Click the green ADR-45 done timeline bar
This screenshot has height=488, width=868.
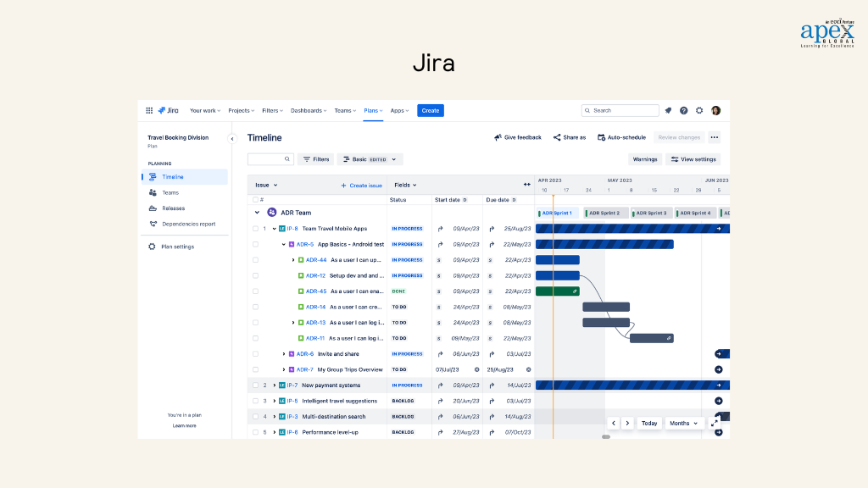tap(558, 291)
